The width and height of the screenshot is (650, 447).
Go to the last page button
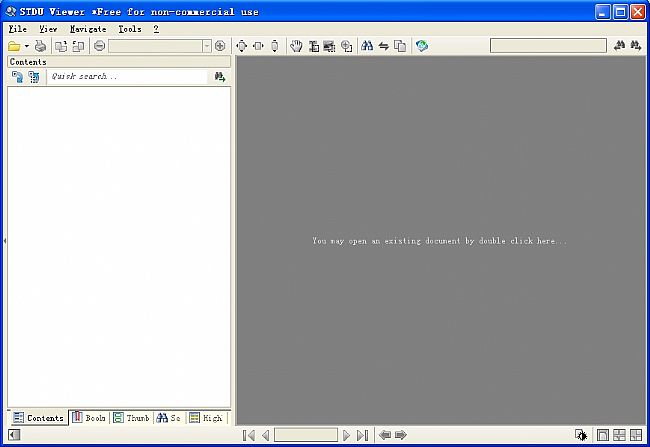tap(362, 435)
